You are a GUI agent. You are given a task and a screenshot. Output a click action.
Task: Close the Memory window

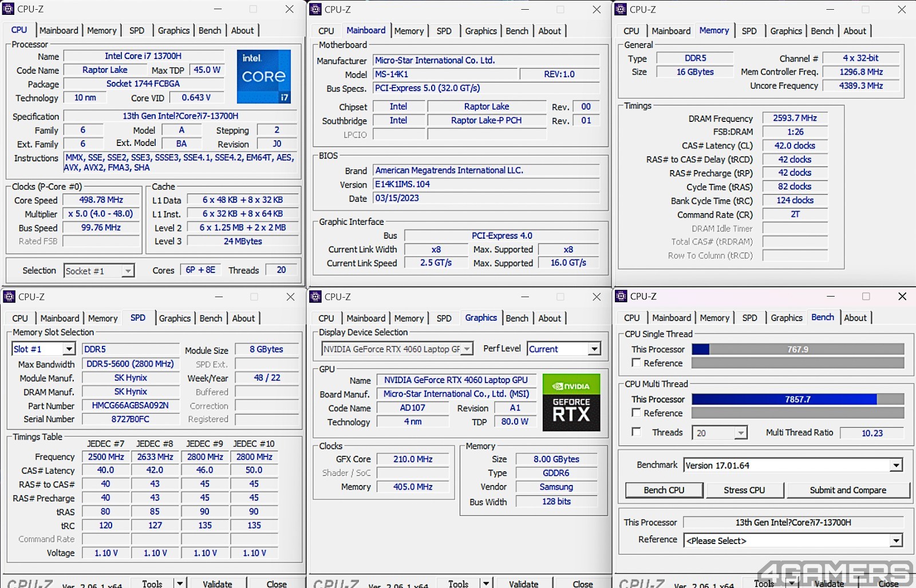[x=902, y=9]
